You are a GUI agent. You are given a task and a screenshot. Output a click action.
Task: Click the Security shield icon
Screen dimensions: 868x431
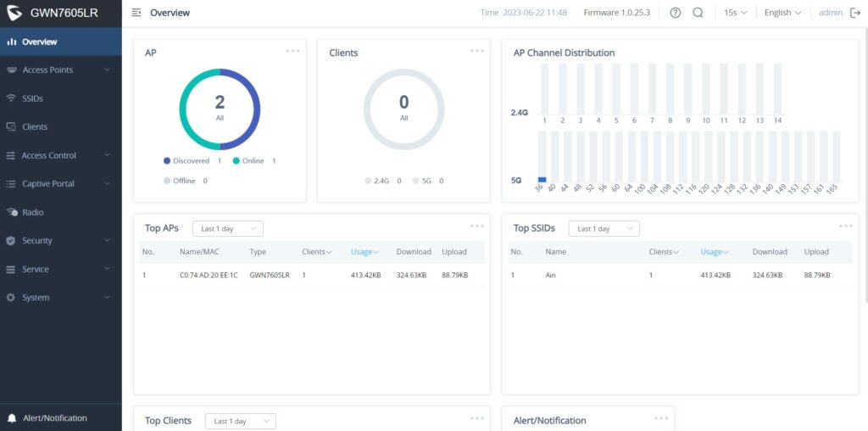tap(11, 241)
